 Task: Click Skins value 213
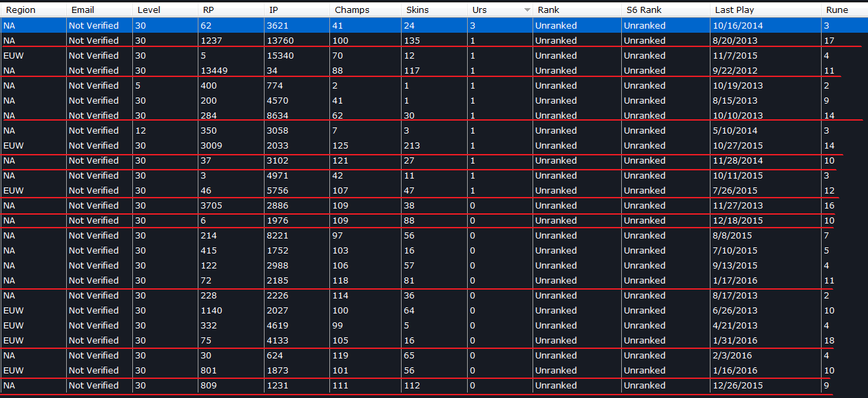[413, 145]
